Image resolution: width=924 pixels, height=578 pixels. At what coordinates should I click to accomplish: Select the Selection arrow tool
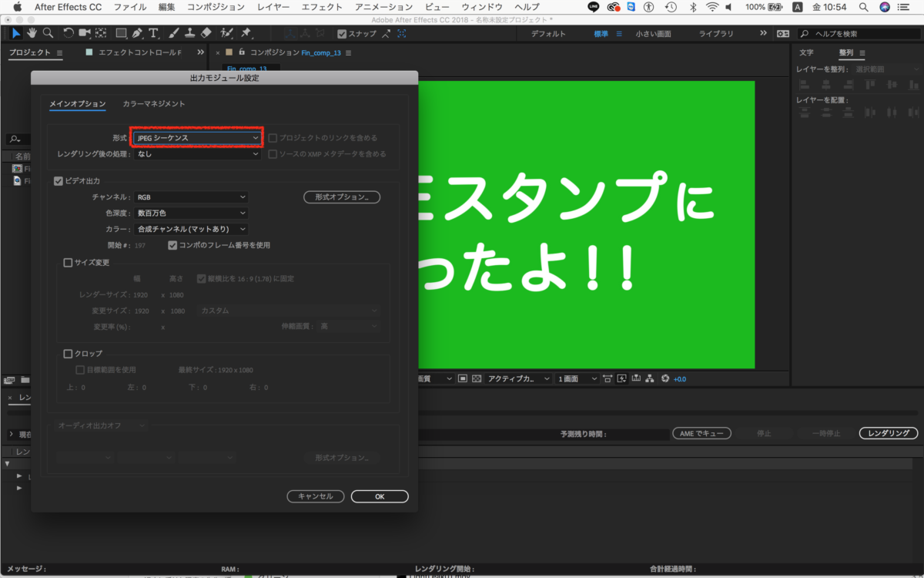click(x=17, y=33)
